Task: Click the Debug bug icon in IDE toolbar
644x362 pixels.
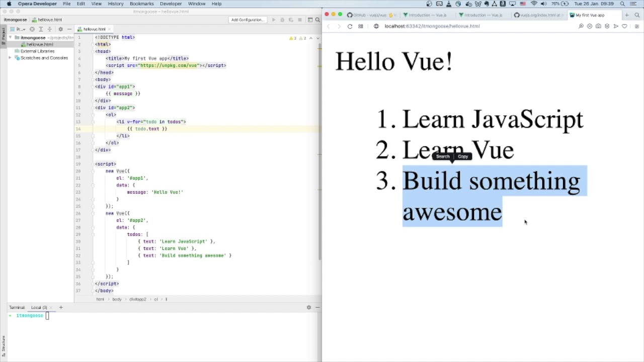Action: pyautogui.click(x=282, y=20)
